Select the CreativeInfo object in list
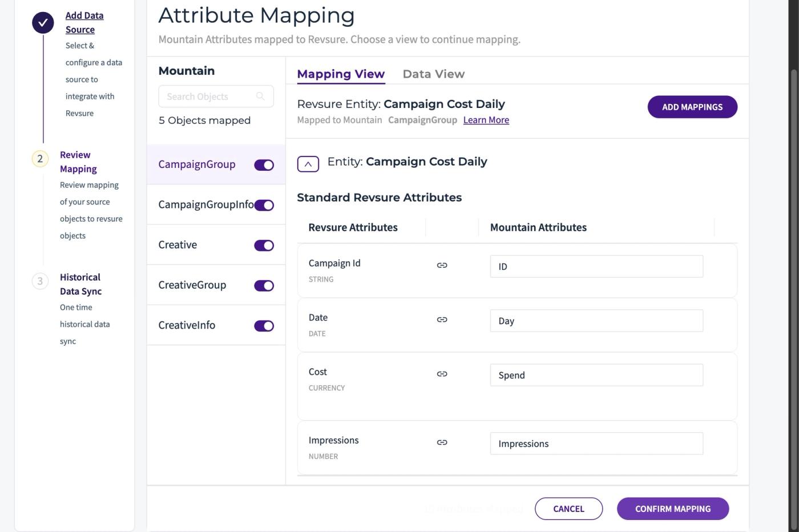The width and height of the screenshot is (799, 532). click(x=216, y=325)
